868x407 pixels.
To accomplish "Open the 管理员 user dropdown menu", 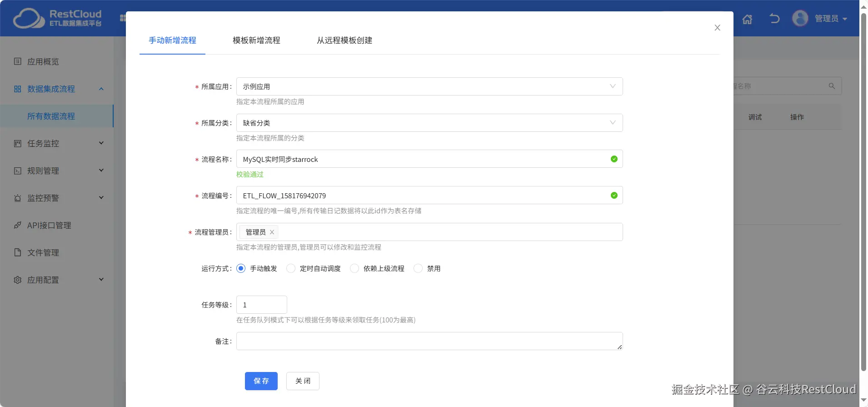I will (x=831, y=19).
